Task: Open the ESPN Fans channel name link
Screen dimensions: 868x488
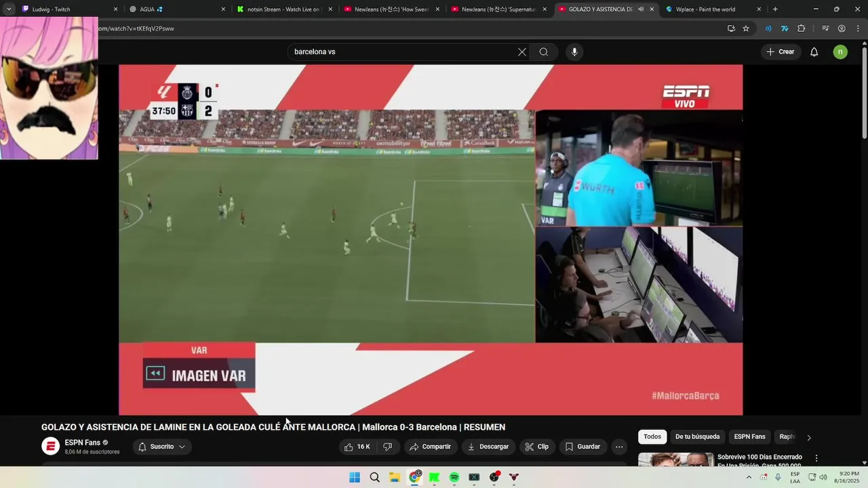Action: 82,443
